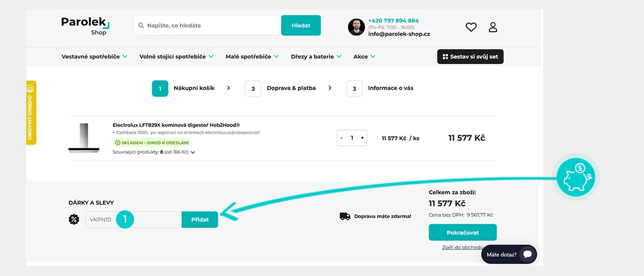Image resolution: width=644 pixels, height=276 pixels.
Task: Expand the Malé spotřebiče menu
Action: click(x=252, y=57)
